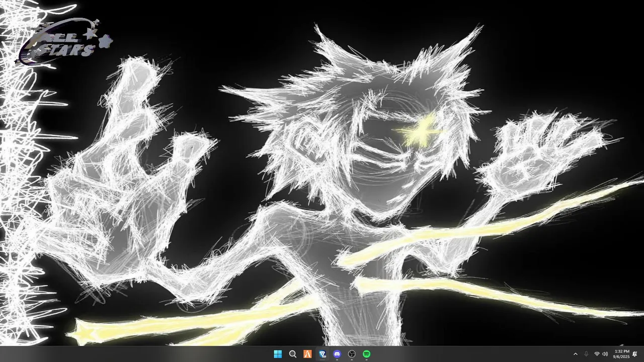The width and height of the screenshot is (644, 362).
Task: Show hidden system tray icons
Action: (x=576, y=354)
